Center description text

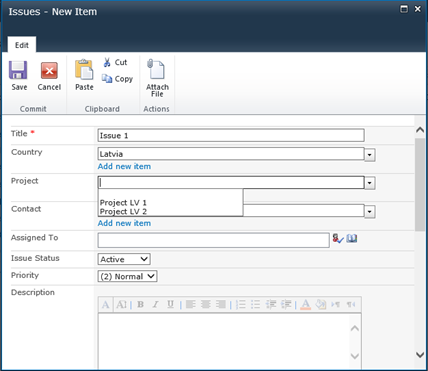(x=205, y=304)
